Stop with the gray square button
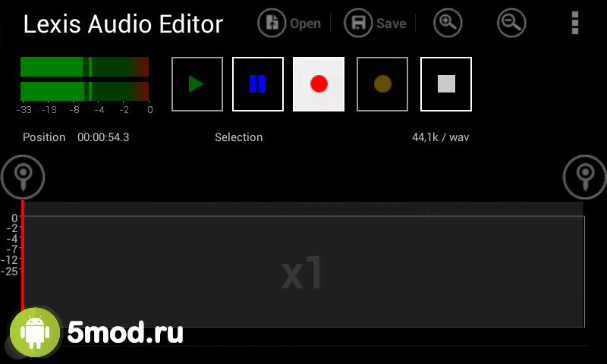607x364 pixels. tap(446, 84)
